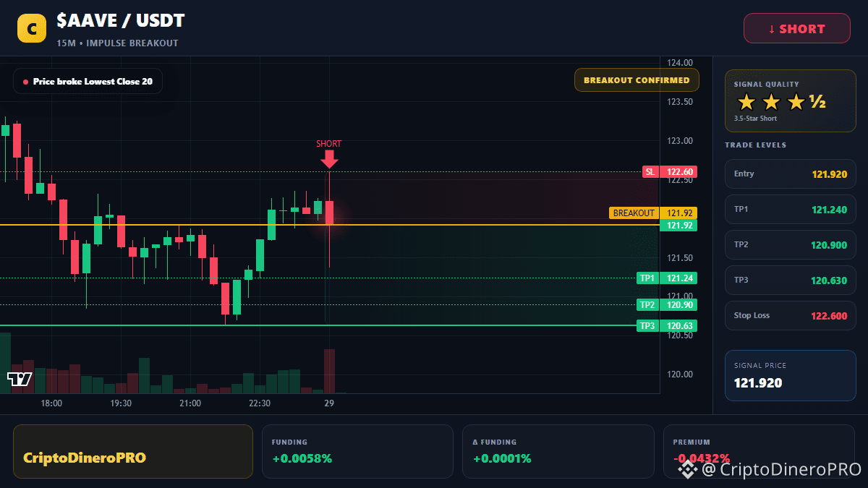Click the BREAKOUT 121.92 orange price tag
This screenshot has width=868, height=488.
click(653, 213)
